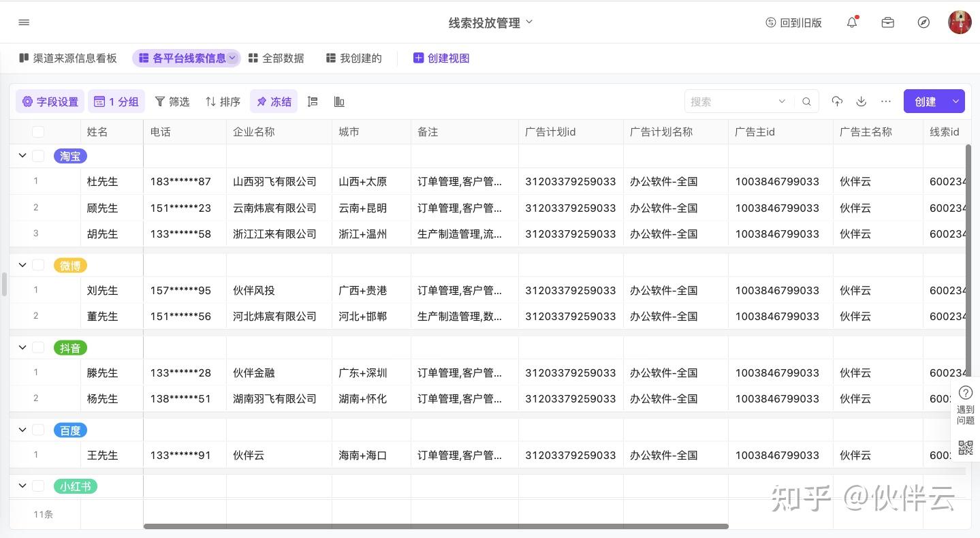Toggle the select-all header checkbox

pyautogui.click(x=38, y=132)
